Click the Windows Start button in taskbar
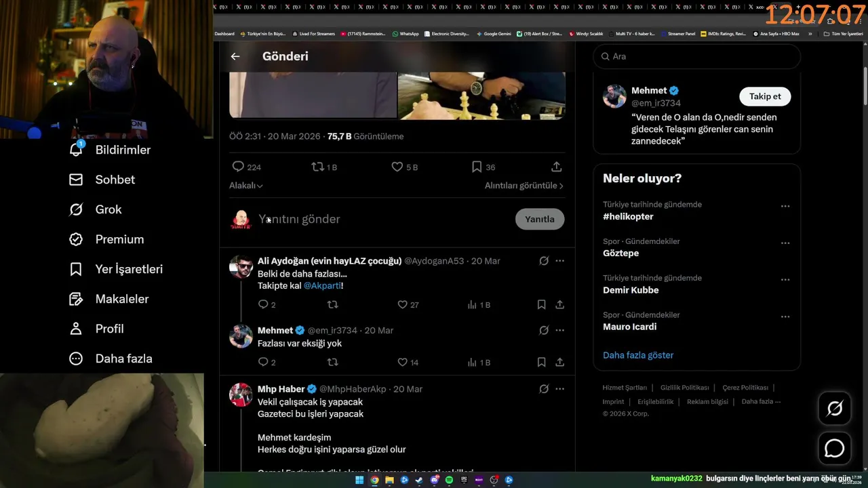This screenshot has width=868, height=488. pos(359,480)
